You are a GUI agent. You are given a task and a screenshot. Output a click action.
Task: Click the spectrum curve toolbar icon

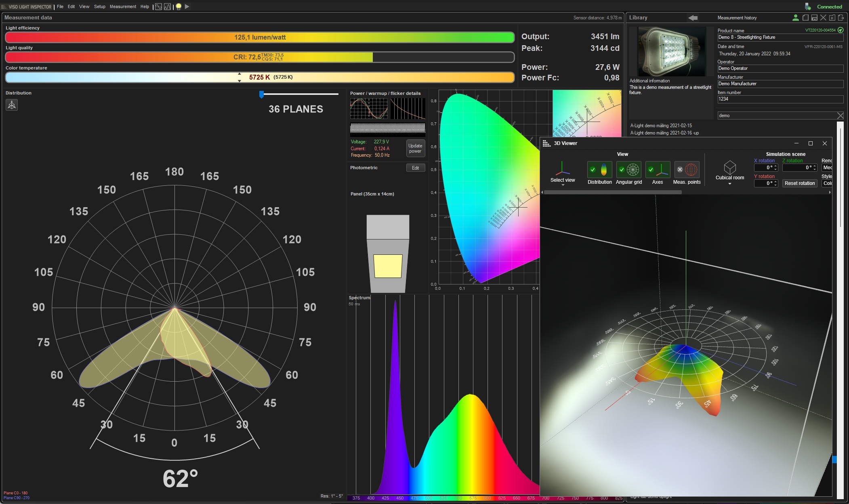[168, 6]
